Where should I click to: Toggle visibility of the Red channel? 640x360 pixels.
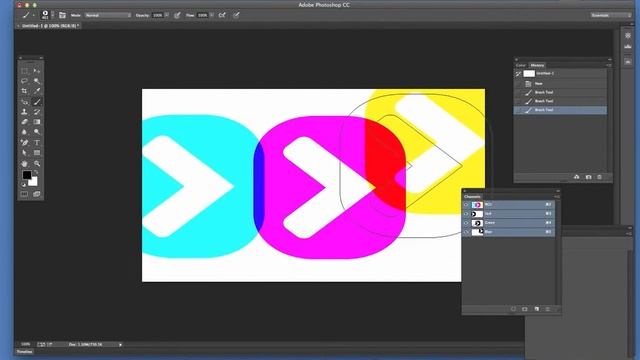(466, 214)
